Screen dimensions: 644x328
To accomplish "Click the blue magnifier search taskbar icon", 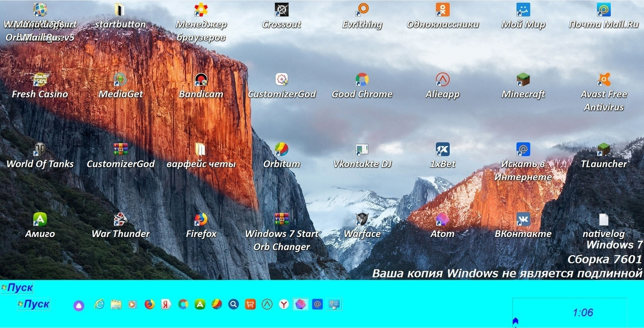I will [233, 304].
